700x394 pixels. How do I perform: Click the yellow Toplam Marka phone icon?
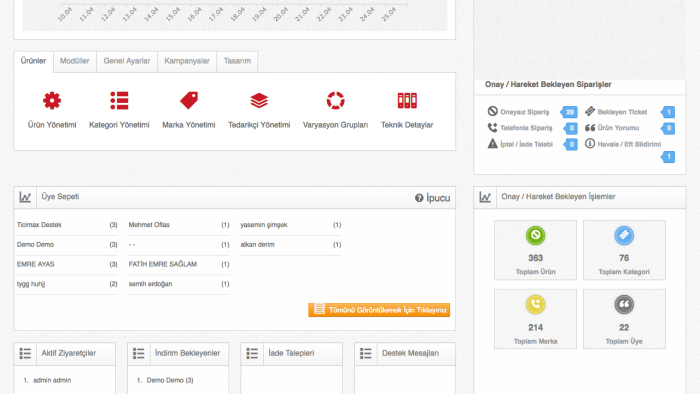535,305
